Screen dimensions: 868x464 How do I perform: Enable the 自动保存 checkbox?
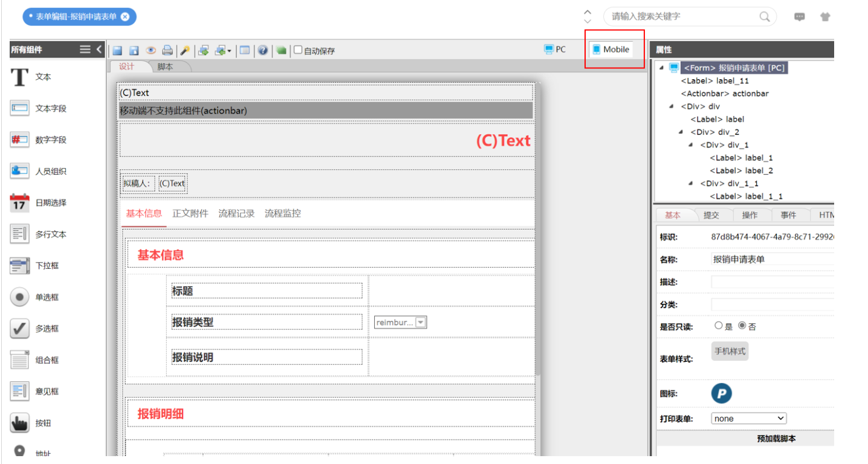tap(298, 51)
